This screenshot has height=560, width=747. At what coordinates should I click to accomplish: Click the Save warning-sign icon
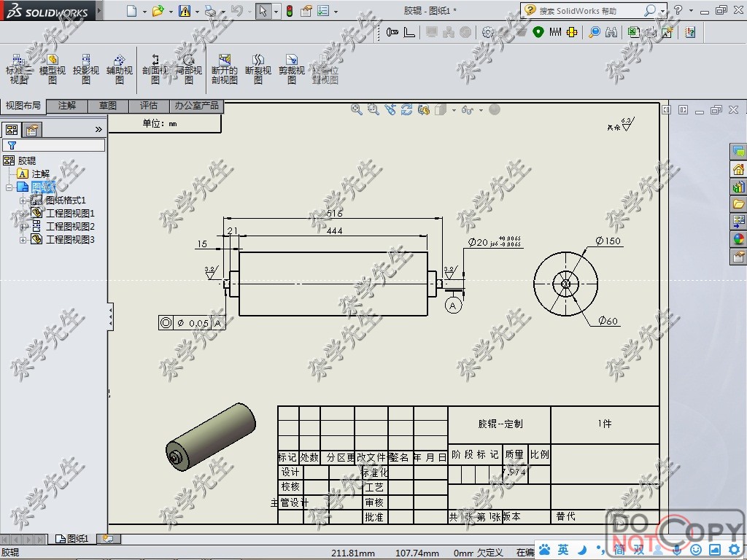[185, 11]
